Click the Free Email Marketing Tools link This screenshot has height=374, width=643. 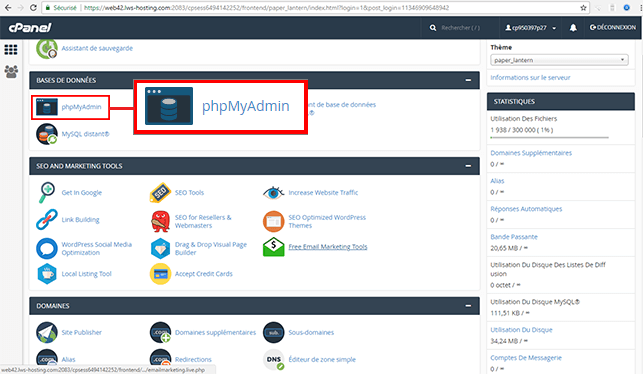click(328, 246)
